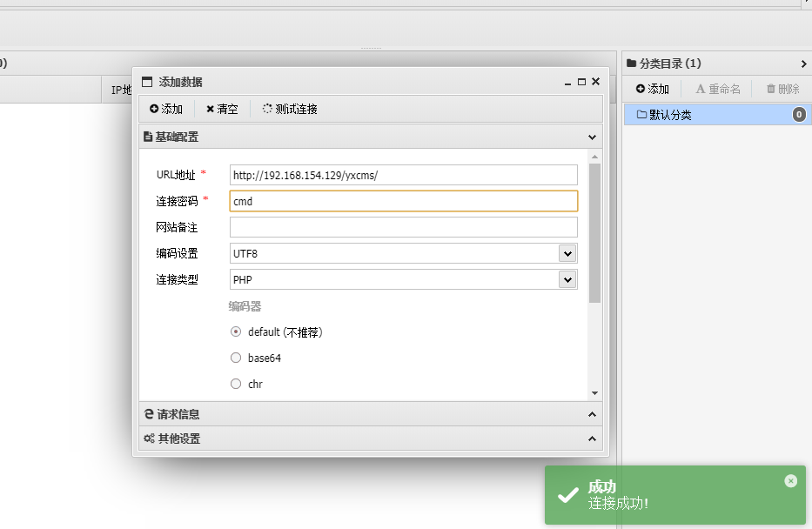The height and width of the screenshot is (529, 812).
Task: Click 清空 to clear the form
Action: (222, 109)
